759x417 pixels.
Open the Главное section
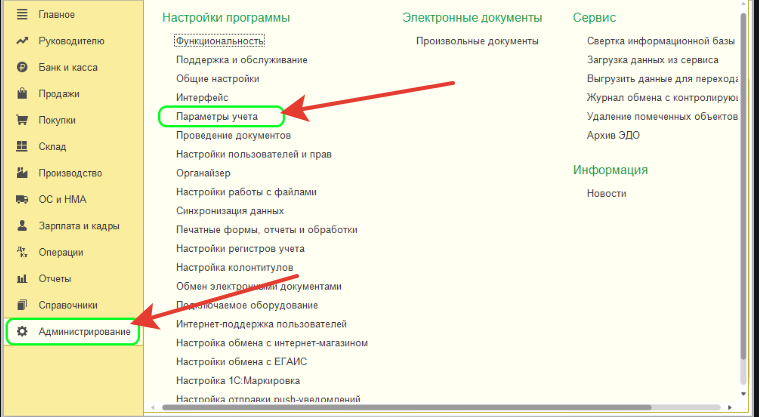57,15
